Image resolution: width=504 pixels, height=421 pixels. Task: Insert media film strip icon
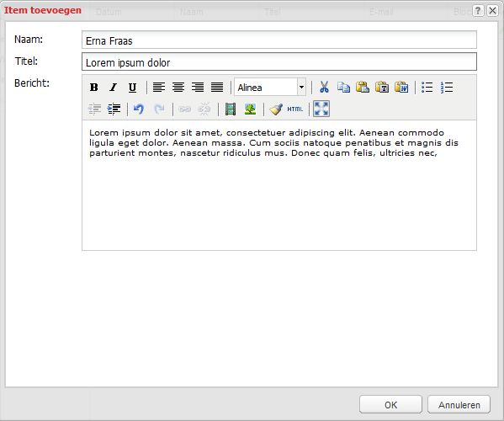point(231,109)
